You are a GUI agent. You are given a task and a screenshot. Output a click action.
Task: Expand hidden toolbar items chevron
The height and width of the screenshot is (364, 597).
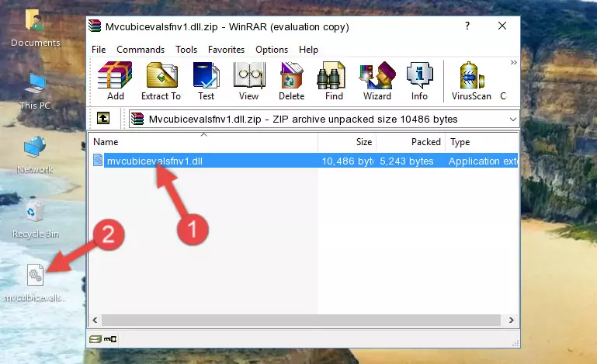(514, 62)
